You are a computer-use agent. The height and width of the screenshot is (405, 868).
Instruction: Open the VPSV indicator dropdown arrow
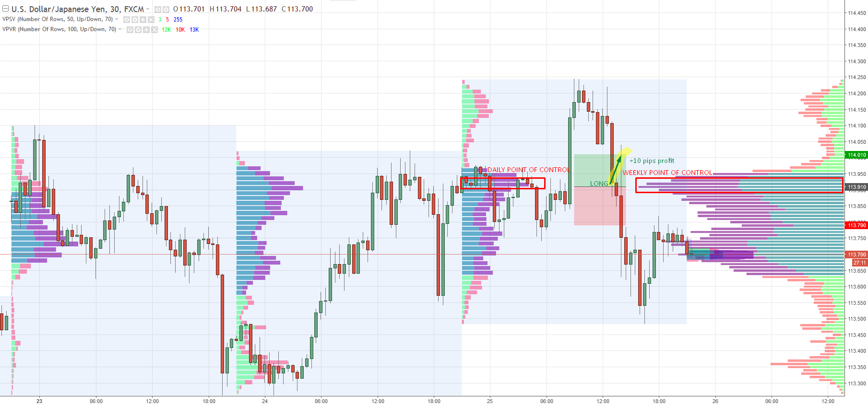[117, 20]
